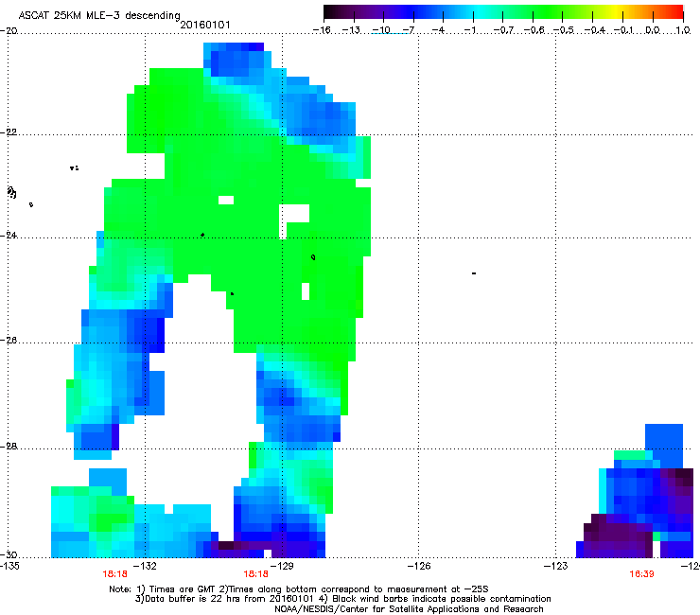Click the '-0.5' color scale label

click(564, 30)
